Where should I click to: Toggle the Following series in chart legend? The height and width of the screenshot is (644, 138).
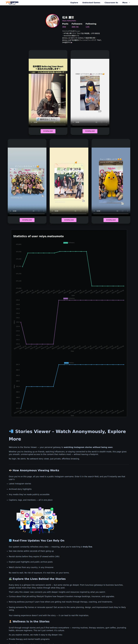click(x=69, y=298)
